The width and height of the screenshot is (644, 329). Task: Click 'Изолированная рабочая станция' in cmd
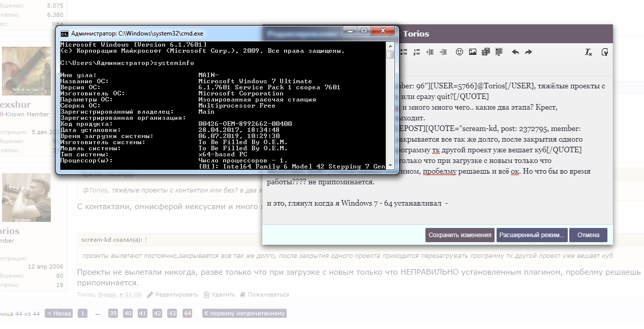pos(257,100)
